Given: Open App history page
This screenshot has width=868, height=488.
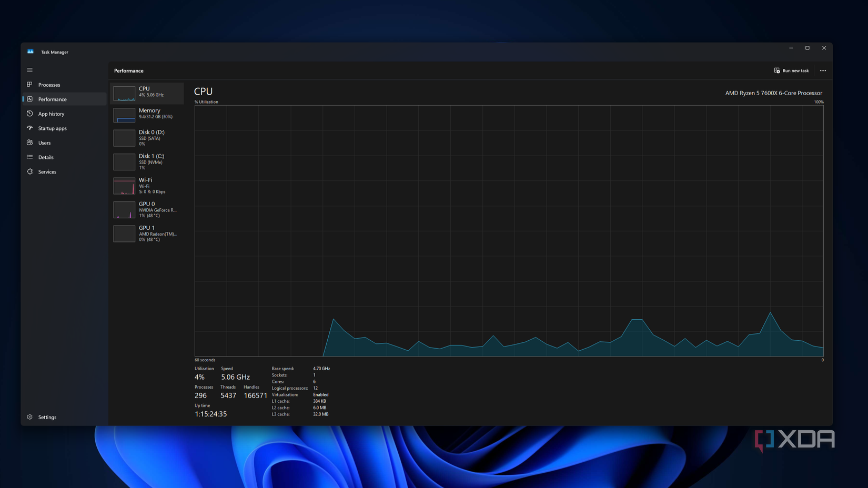Looking at the screenshot, I should click(65, 114).
